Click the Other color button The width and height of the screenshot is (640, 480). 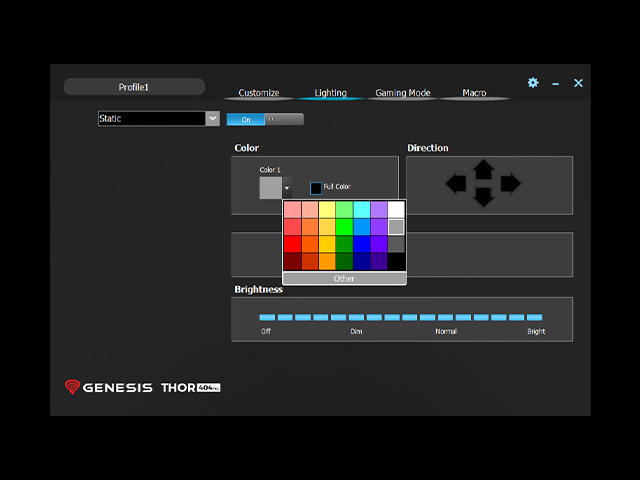click(344, 278)
